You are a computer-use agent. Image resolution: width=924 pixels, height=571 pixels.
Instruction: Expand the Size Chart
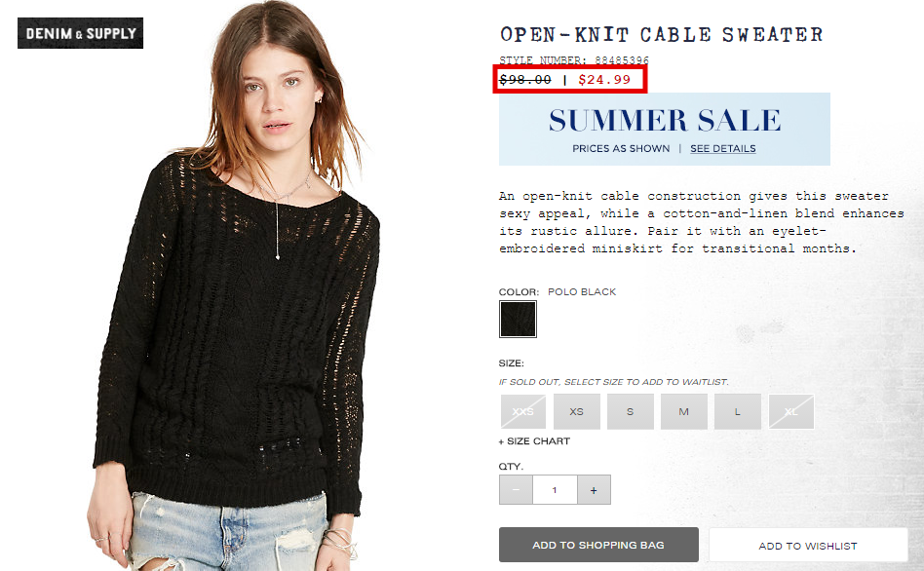pos(534,441)
